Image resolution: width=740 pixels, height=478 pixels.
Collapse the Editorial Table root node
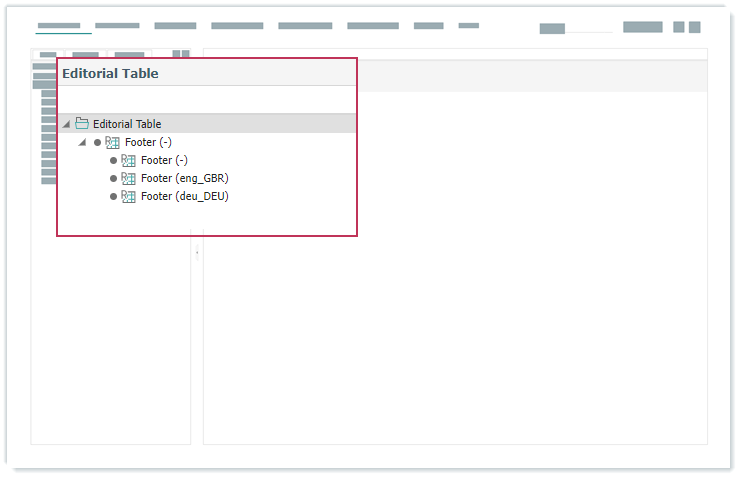(66, 125)
